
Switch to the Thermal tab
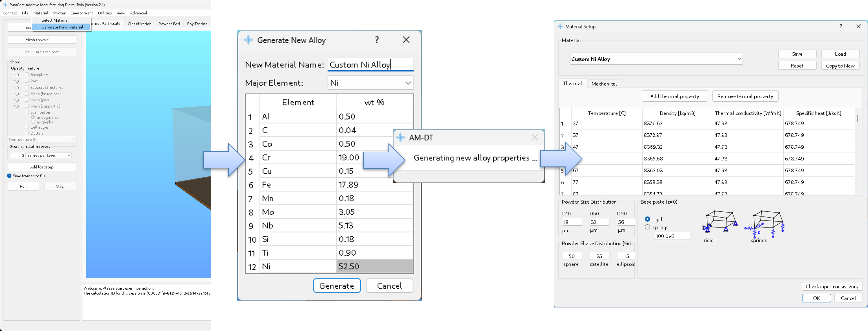tap(572, 83)
